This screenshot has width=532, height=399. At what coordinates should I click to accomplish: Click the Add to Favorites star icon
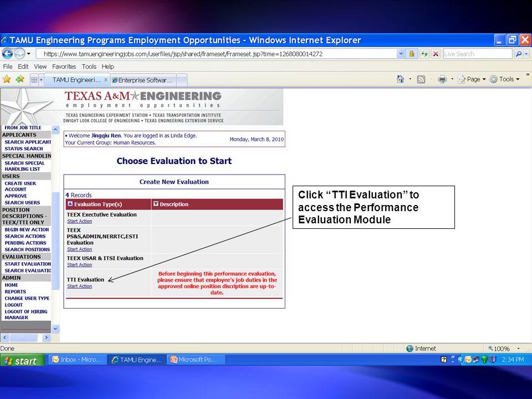[20, 79]
